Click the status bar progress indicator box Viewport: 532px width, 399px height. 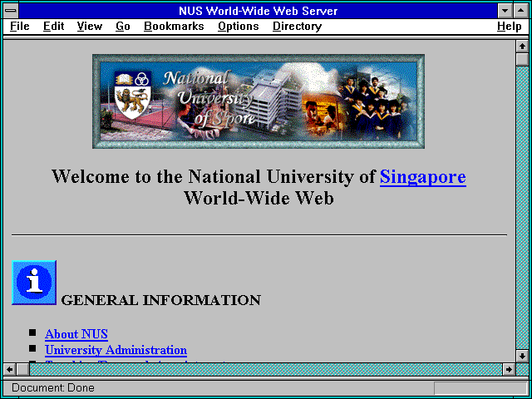[x=480, y=388]
